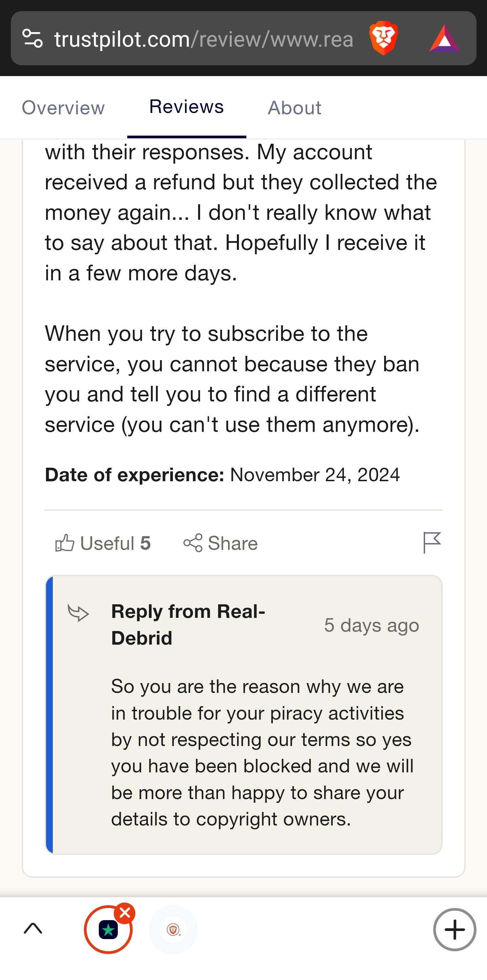Expand tab bar with the up chevron

point(33,929)
